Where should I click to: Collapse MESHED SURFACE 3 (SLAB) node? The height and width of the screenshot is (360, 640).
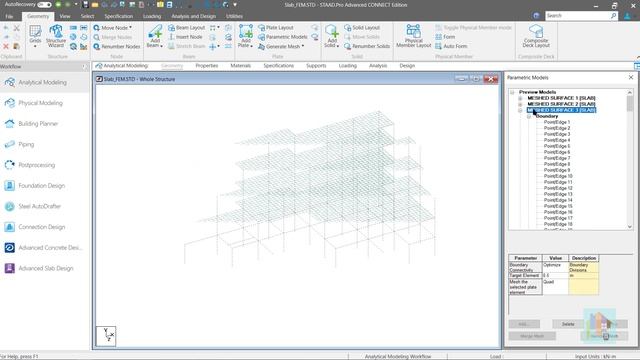pos(520,110)
